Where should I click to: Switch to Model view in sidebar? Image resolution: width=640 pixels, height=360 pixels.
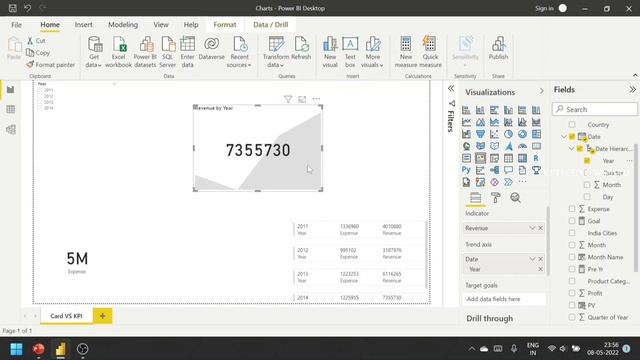point(11,129)
